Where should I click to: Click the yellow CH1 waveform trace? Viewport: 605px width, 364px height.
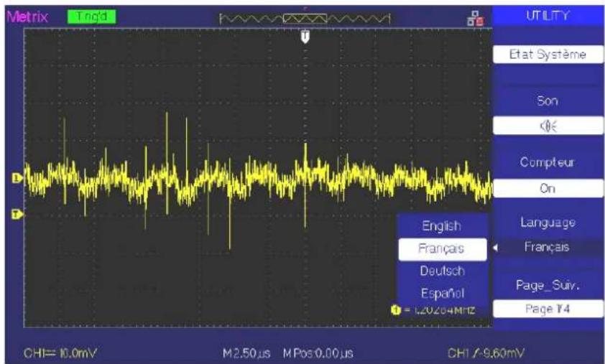click(x=259, y=179)
